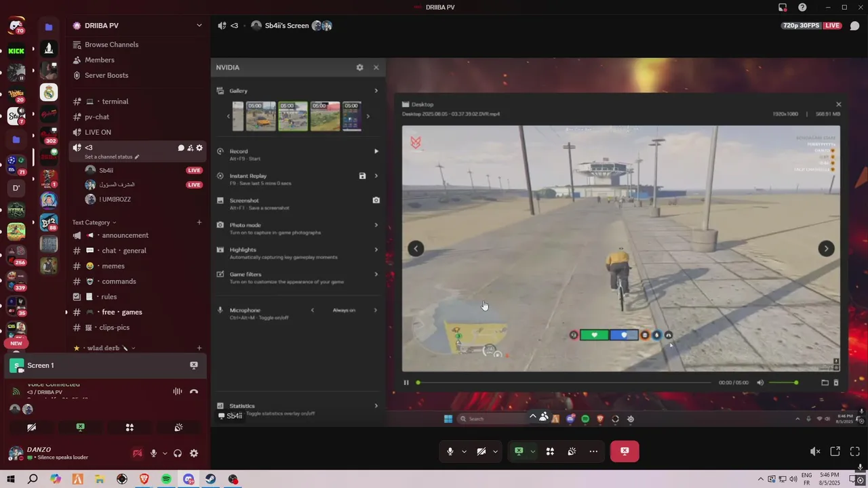Image resolution: width=868 pixels, height=488 pixels.
Task: Expand Game filters options
Action: coord(376,274)
